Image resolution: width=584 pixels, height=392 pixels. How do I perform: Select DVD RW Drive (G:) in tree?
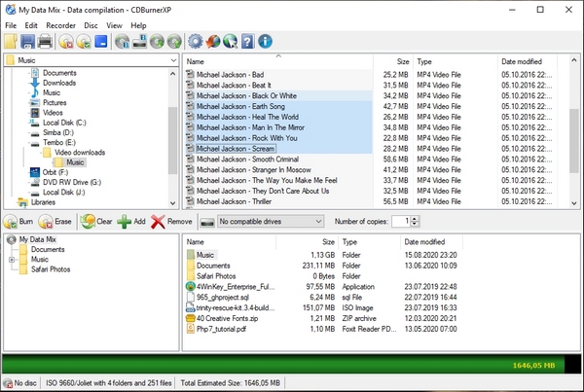coord(72,183)
